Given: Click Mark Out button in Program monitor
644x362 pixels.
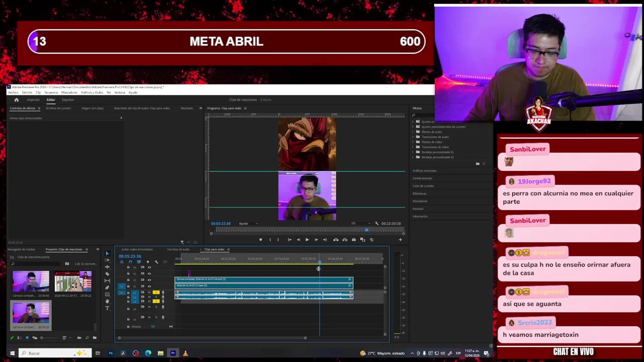Looking at the screenshot, I should coord(278,240).
